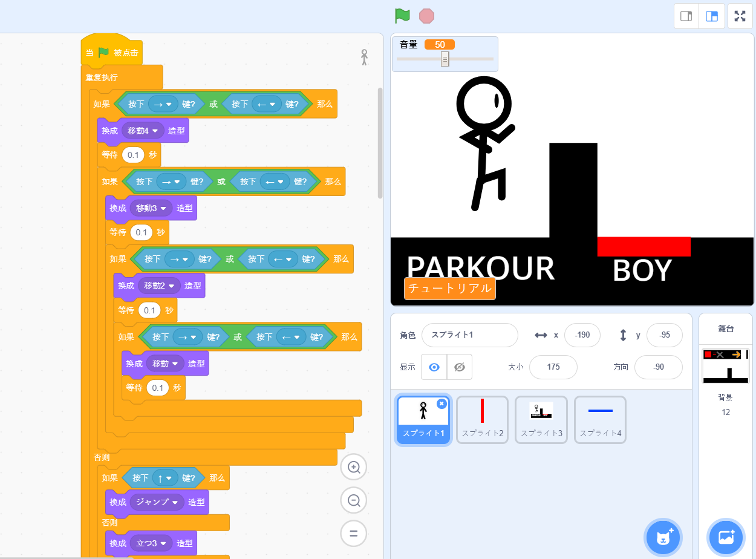Hide the sprite with crossed-eye button
The height and width of the screenshot is (559, 756).
tap(460, 367)
